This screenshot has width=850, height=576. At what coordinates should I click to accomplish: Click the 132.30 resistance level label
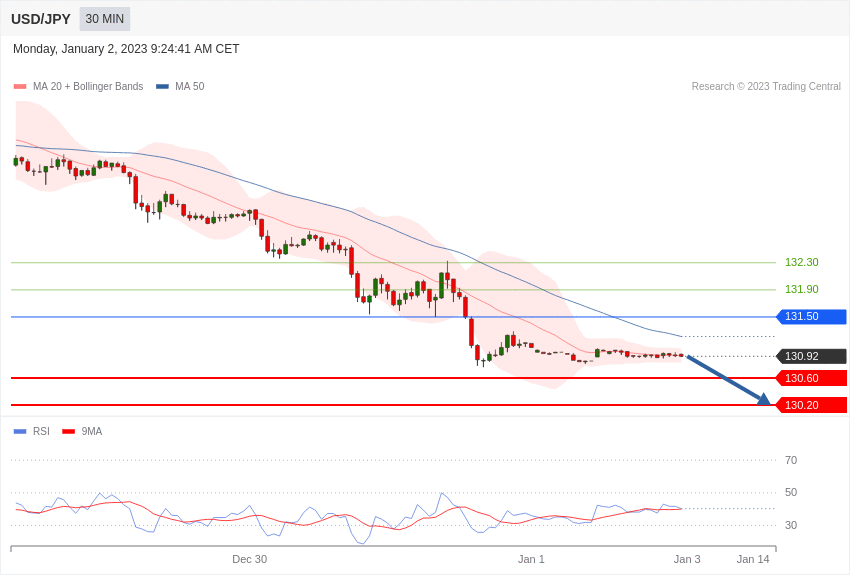(x=801, y=262)
